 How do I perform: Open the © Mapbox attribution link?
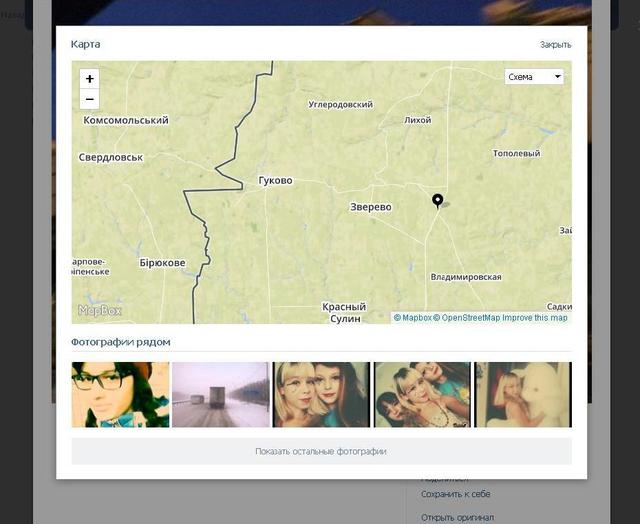(x=412, y=318)
